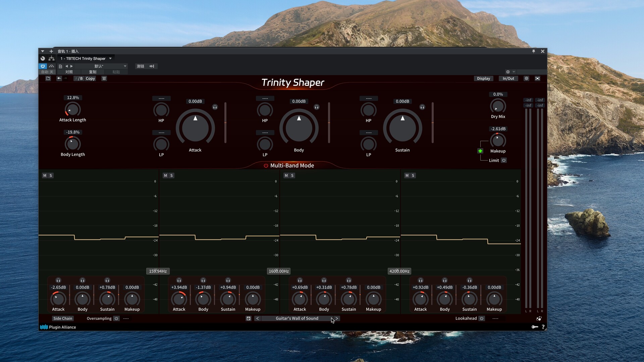
Task: Open plugin settings gear icon next to In/Out
Action: point(526,78)
